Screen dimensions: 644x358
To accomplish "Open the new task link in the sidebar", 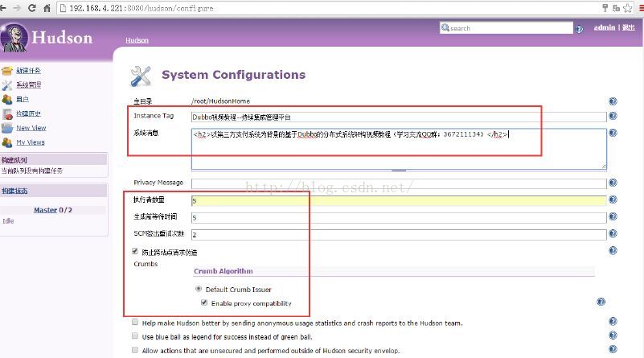I will (28, 71).
